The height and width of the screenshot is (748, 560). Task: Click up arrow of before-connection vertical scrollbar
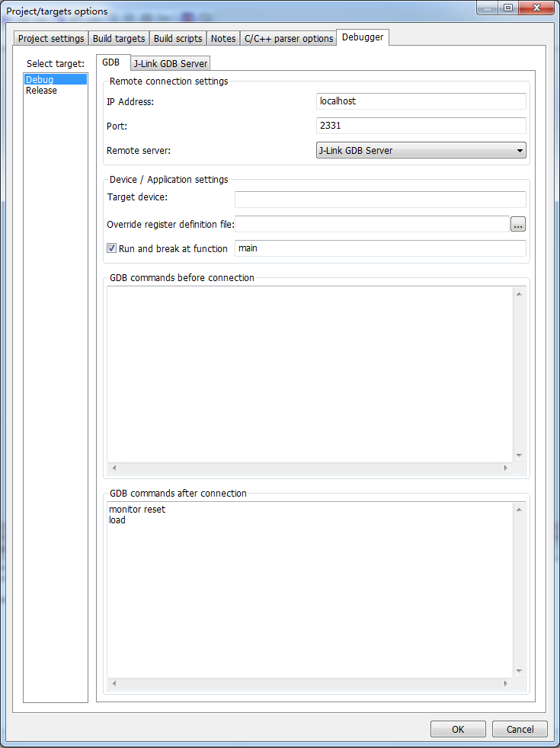pyautogui.click(x=519, y=294)
